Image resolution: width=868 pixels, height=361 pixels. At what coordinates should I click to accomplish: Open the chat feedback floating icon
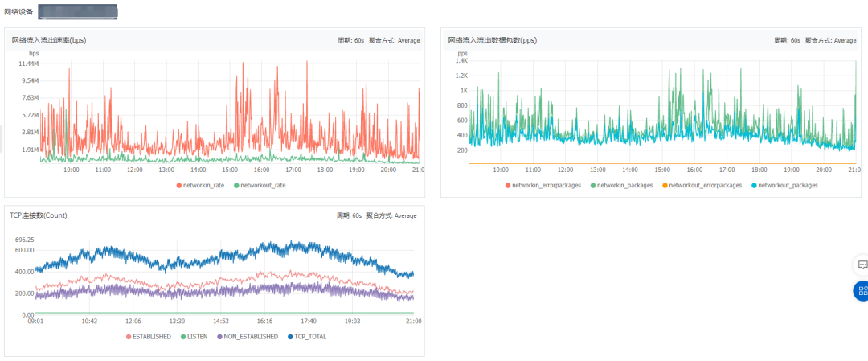click(862, 264)
